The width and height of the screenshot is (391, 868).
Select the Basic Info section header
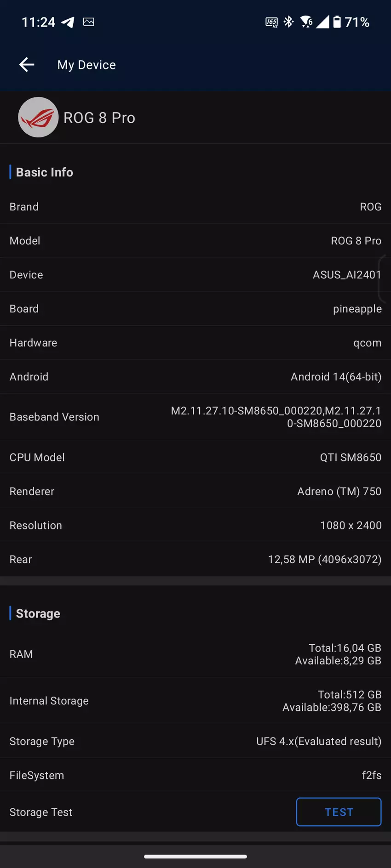tap(44, 172)
